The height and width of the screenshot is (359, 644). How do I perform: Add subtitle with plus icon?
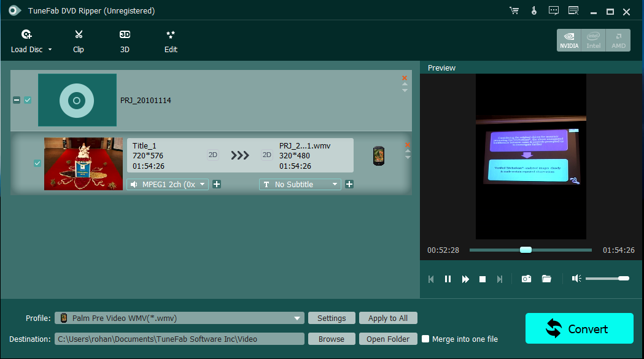click(x=349, y=184)
